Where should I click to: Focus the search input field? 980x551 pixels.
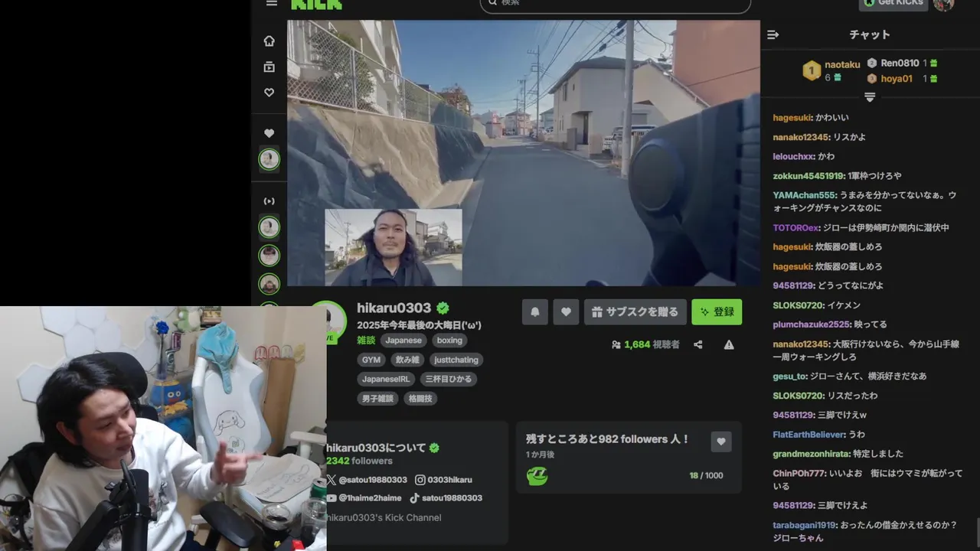click(x=615, y=5)
